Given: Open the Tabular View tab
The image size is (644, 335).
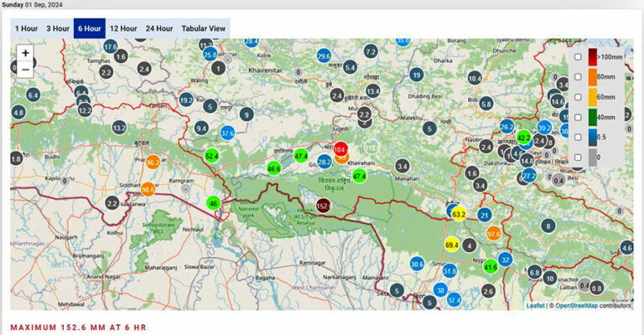Looking at the screenshot, I should click(x=205, y=28).
